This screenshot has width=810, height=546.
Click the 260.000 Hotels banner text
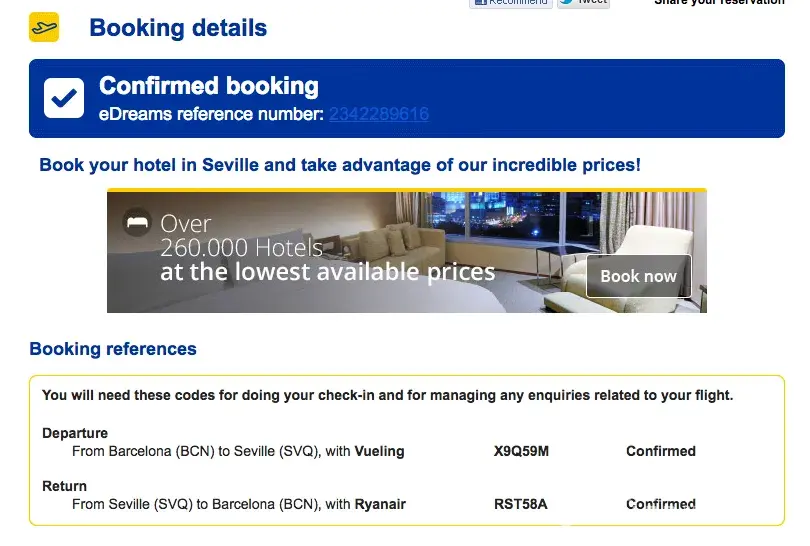(x=241, y=247)
